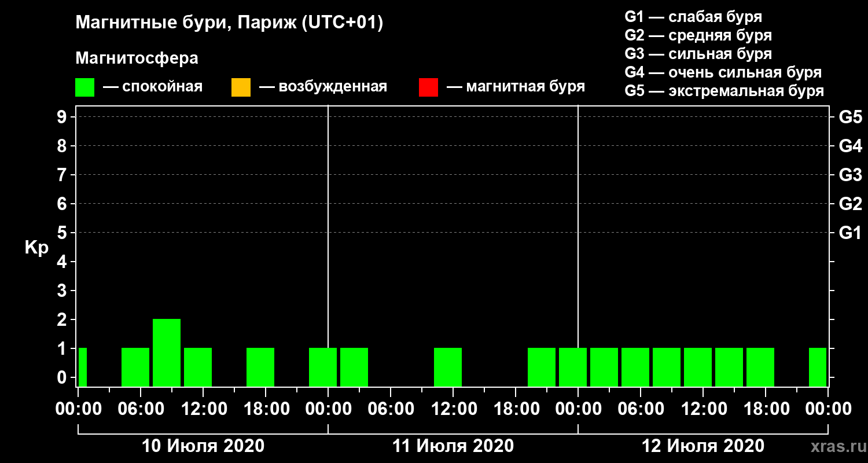Screen dimensions: 868x463
Task: Click the 00:00 label starting 12 Июля
Action: (578, 409)
